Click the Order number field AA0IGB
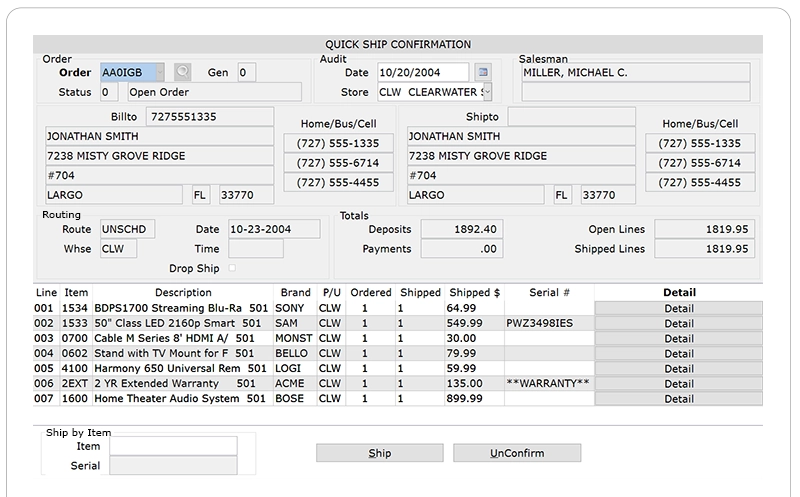Viewport: 800px width, 497px height. click(x=132, y=72)
